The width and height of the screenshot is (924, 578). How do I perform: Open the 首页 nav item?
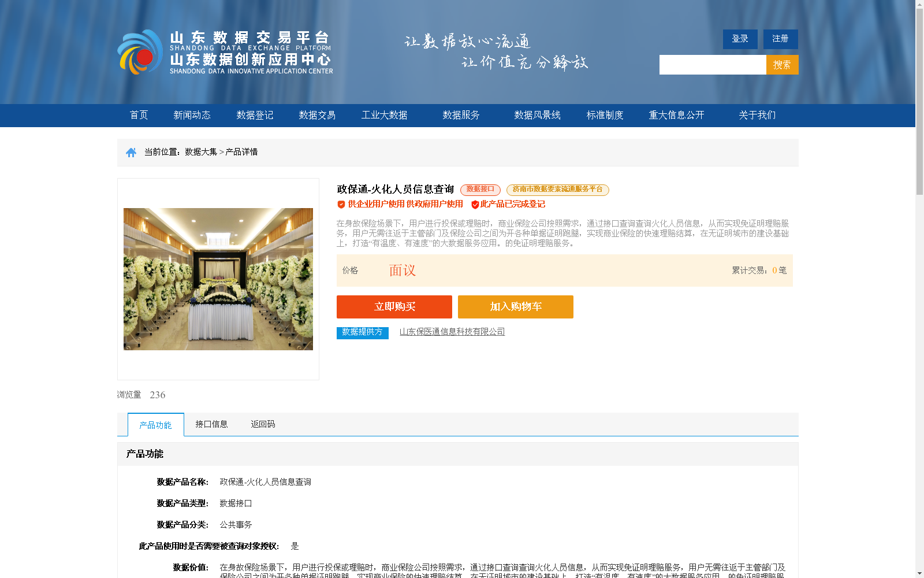139,115
